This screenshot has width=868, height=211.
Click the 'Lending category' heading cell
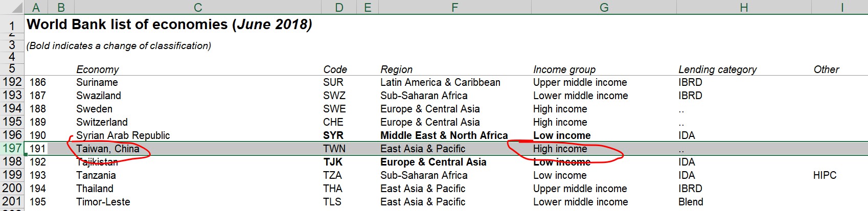[717, 69]
